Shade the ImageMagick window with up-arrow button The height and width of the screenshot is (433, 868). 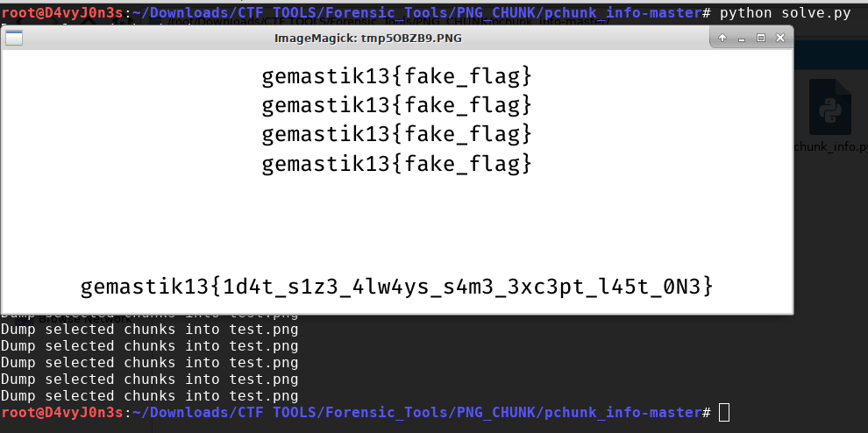coord(723,38)
